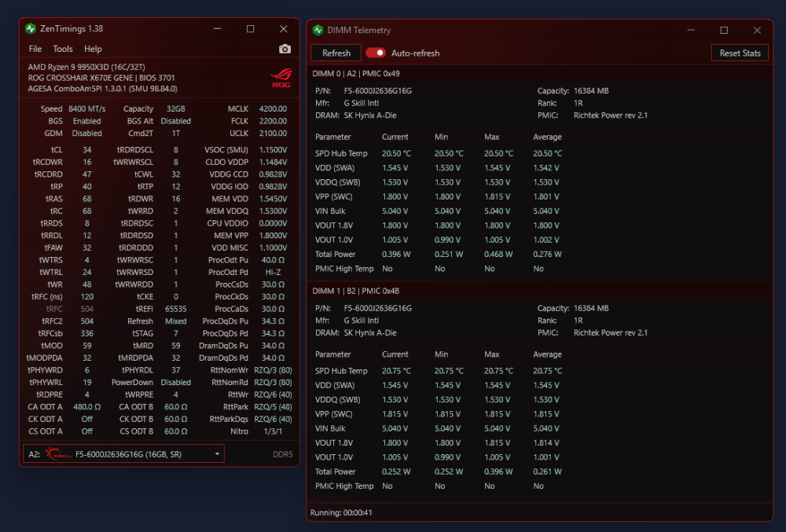The image size is (786, 532).
Task: Click the CA ODT A value 480.0 Ω
Action: pyautogui.click(x=86, y=407)
